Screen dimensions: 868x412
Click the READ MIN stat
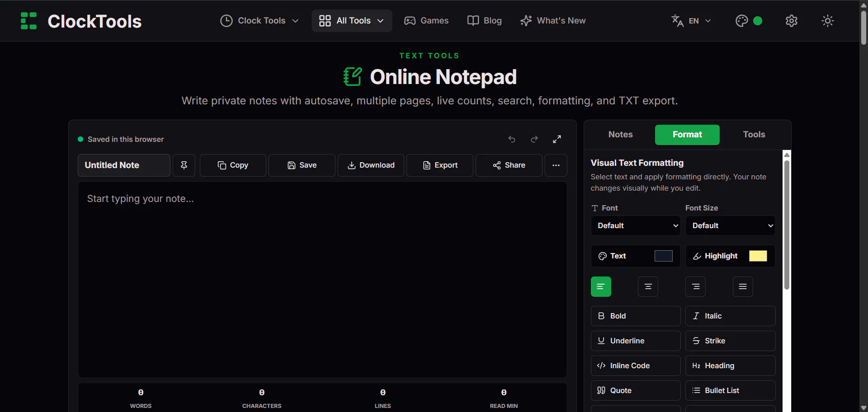[504, 399]
